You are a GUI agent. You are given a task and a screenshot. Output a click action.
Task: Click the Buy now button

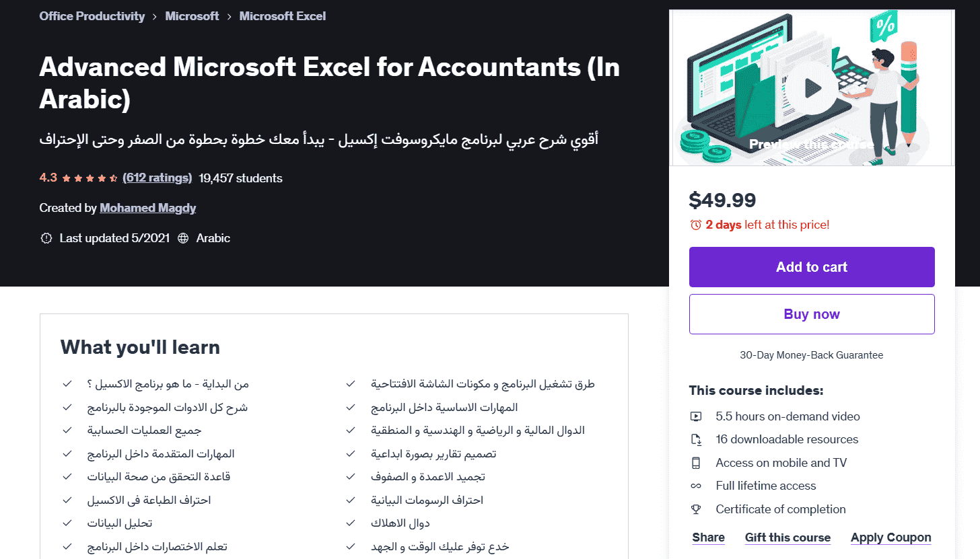pos(812,314)
